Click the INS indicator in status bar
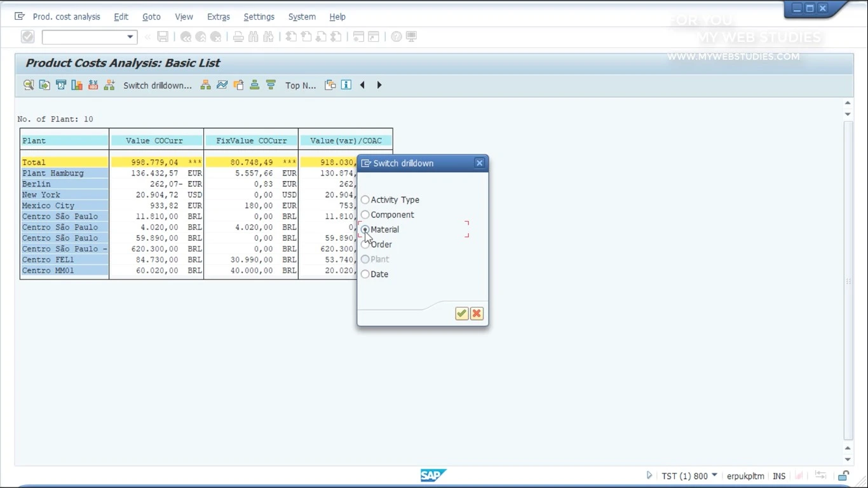 tap(779, 476)
